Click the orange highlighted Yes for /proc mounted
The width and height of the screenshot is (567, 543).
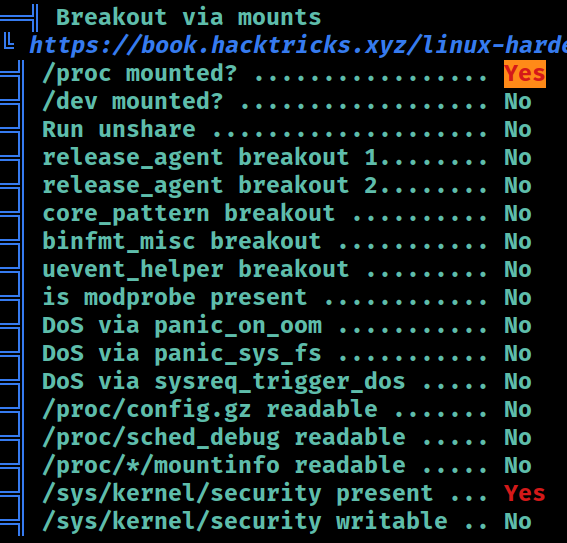click(525, 74)
